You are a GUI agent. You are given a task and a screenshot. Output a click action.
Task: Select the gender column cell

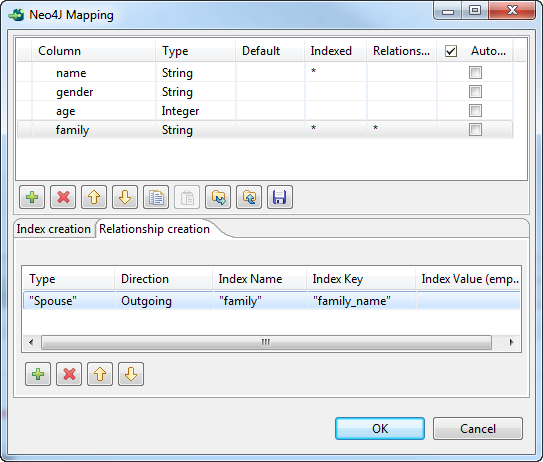94,92
